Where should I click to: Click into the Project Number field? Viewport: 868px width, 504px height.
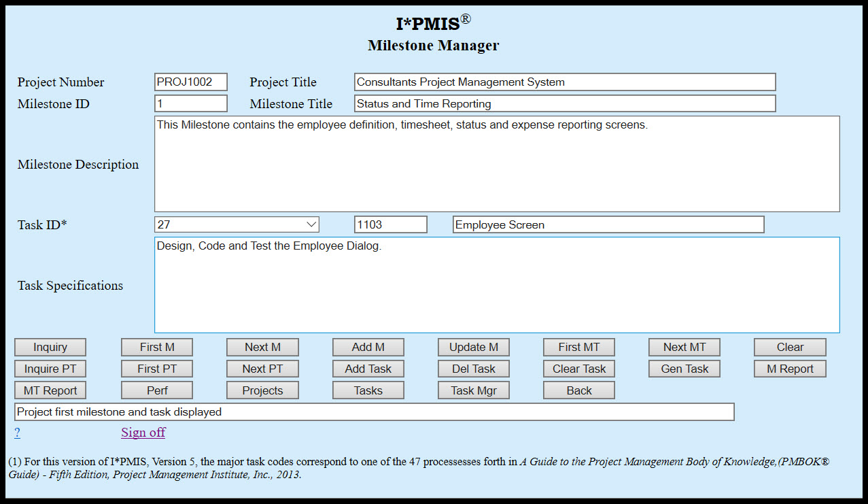point(190,82)
